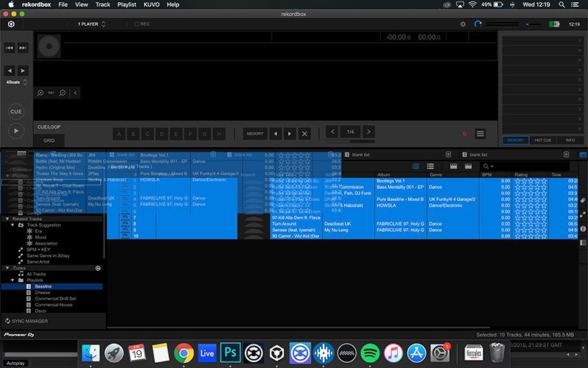Delete memory cue with the X button

coord(304,134)
